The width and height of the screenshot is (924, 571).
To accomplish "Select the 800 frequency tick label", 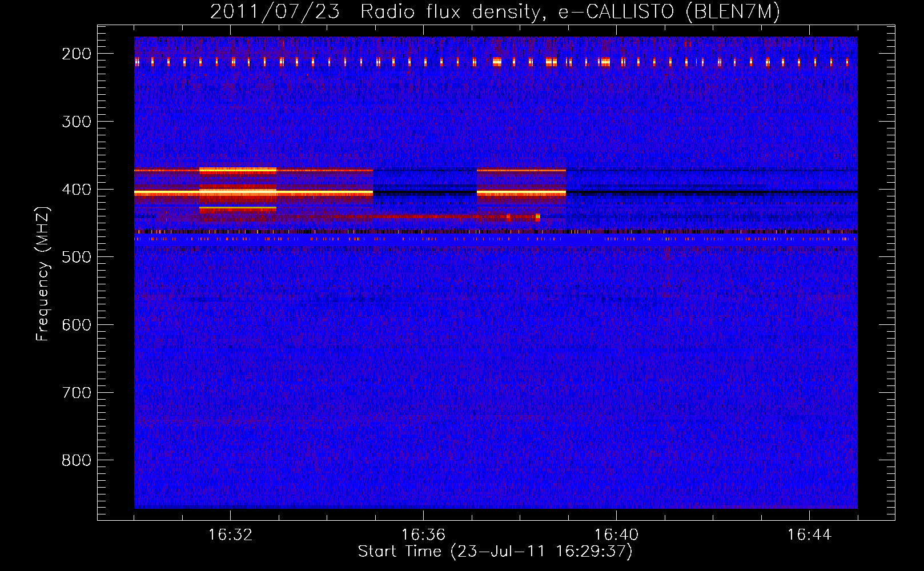I will click(x=77, y=460).
